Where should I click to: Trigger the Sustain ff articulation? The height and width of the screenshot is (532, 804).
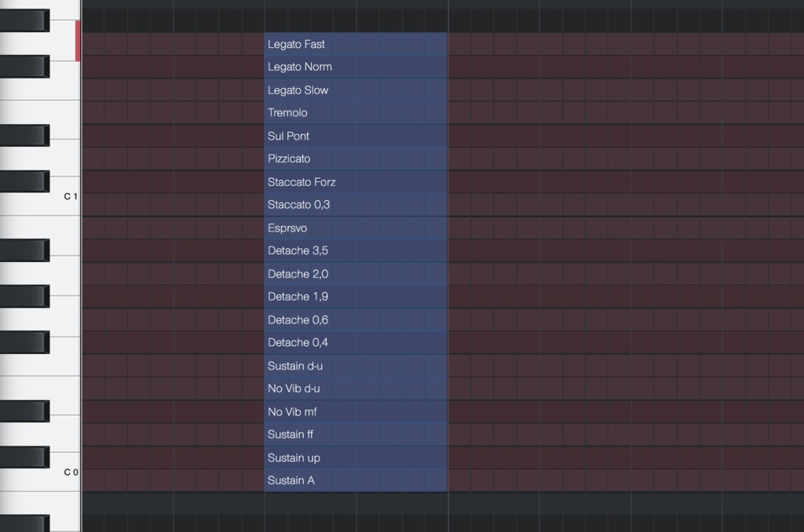[353, 434]
